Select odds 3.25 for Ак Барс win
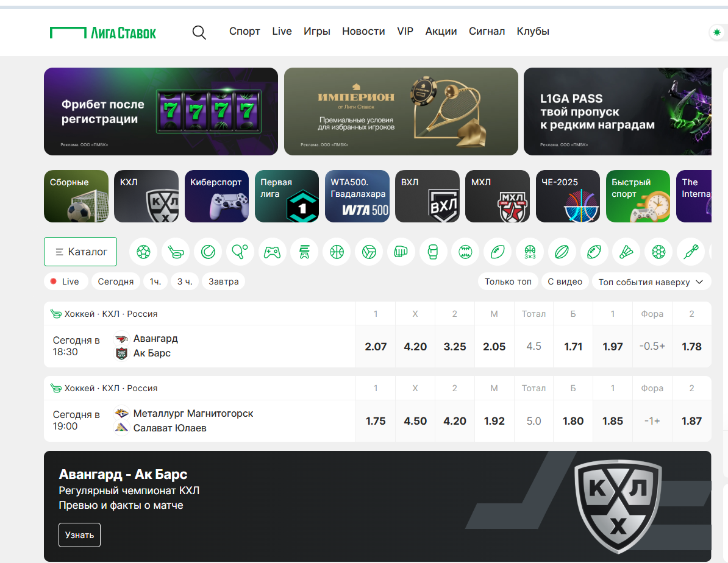The image size is (728, 563). coord(454,346)
